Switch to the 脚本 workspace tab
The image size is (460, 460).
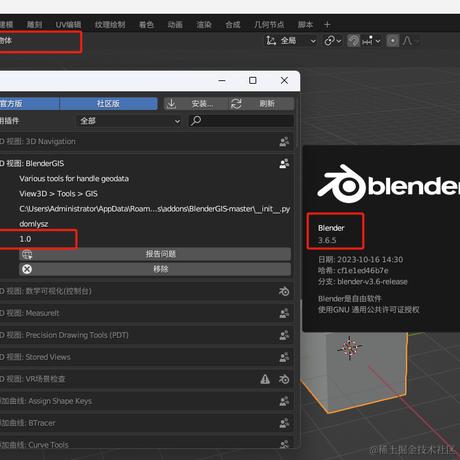pos(305,25)
